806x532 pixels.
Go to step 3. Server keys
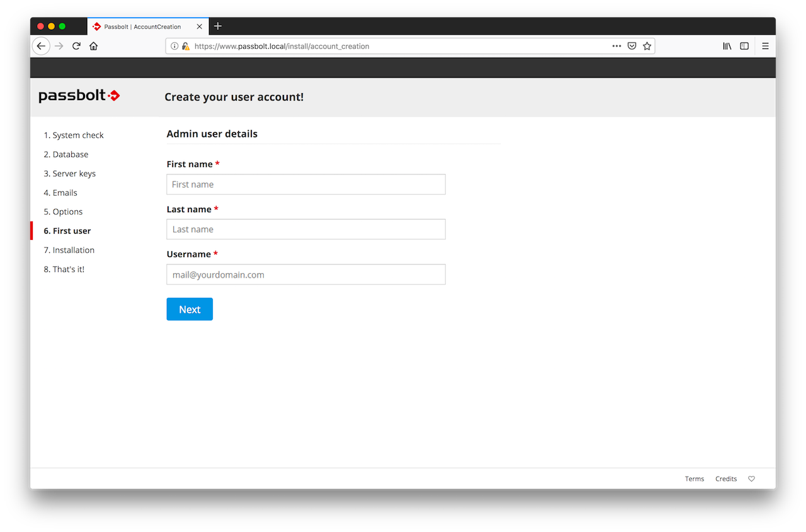pyautogui.click(x=70, y=174)
